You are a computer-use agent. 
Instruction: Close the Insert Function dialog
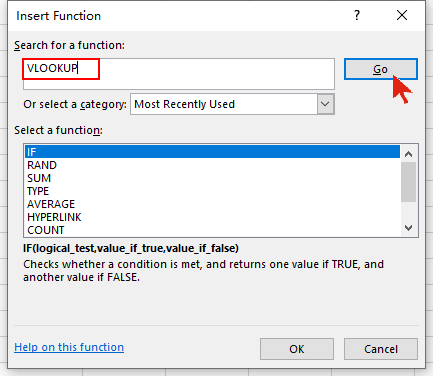click(x=402, y=15)
